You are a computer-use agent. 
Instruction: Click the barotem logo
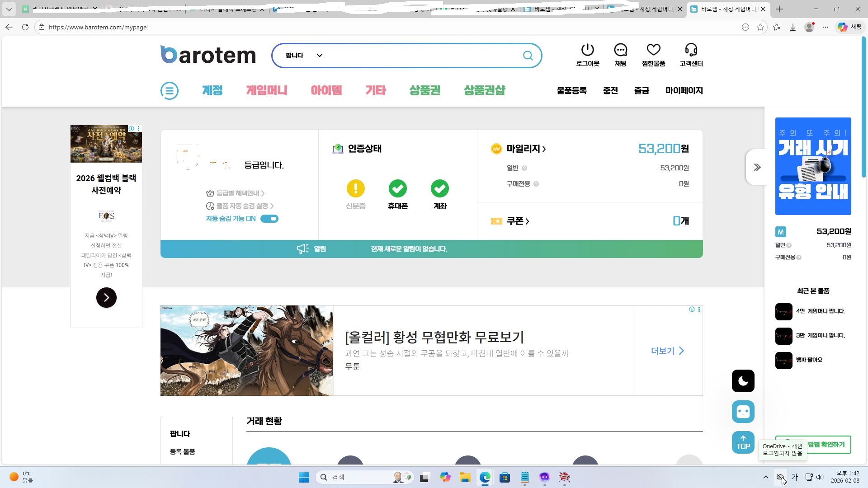[208, 55]
